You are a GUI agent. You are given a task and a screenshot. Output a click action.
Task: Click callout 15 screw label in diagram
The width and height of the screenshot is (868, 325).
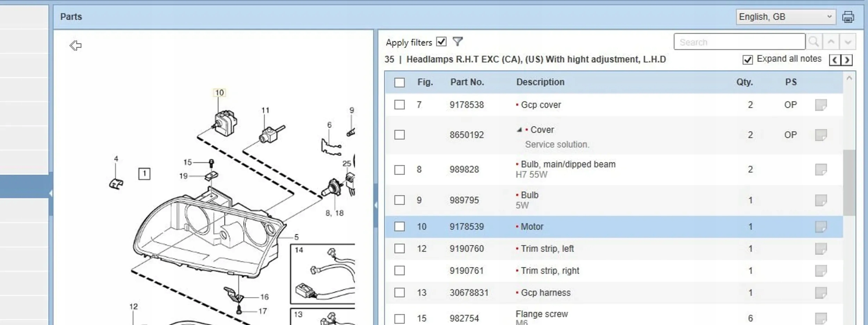[187, 162]
